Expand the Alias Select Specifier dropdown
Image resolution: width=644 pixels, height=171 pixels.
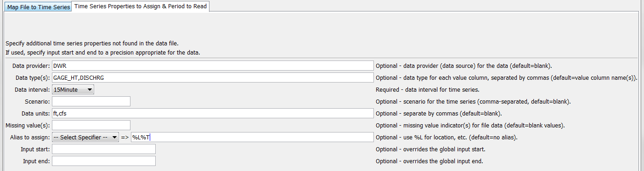85,137
